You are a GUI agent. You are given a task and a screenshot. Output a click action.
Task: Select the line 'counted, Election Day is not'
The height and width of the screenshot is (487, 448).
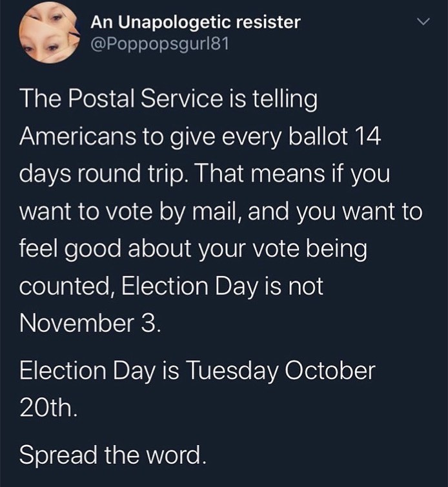(171, 286)
